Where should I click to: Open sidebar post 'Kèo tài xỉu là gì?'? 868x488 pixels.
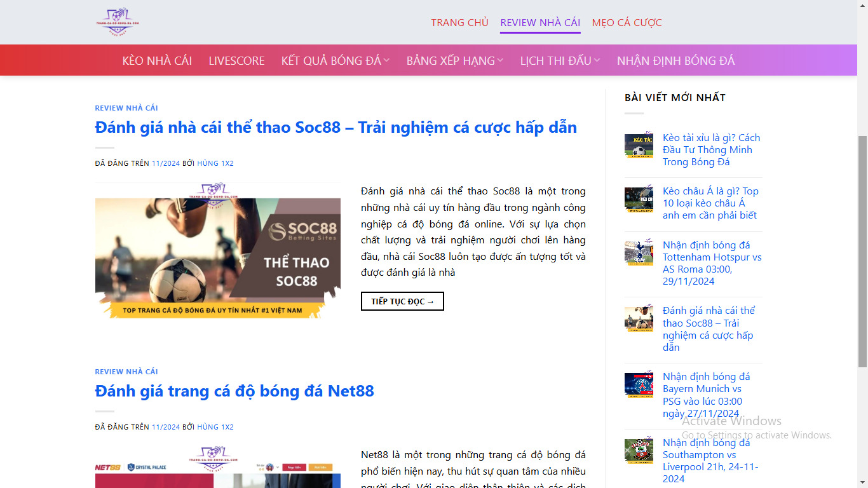711,150
